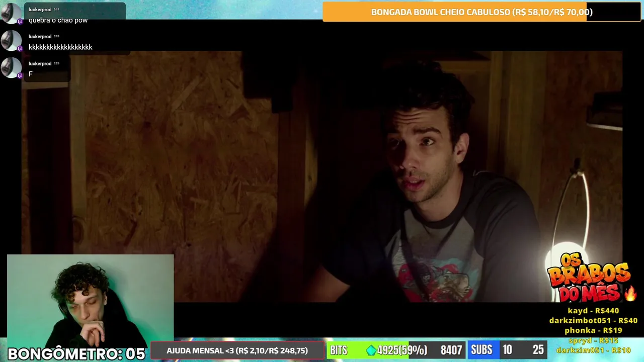The width and height of the screenshot is (644, 362).
Task: Click the chat message "quebra o chao pow"
Action: [58, 20]
